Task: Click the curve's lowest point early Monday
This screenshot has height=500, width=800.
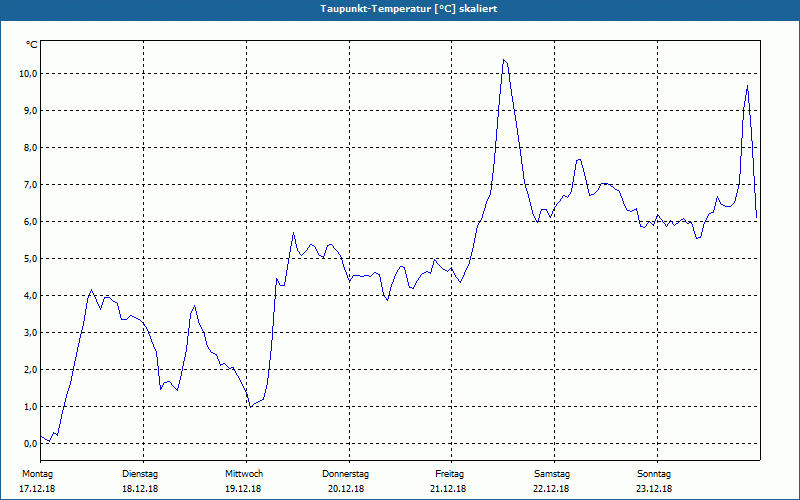Action: point(49,441)
